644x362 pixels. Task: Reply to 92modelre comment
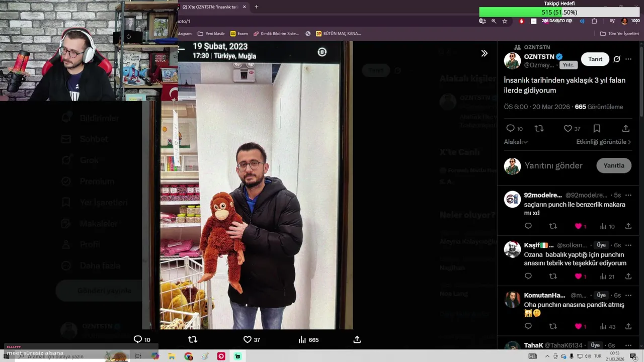pyautogui.click(x=528, y=226)
